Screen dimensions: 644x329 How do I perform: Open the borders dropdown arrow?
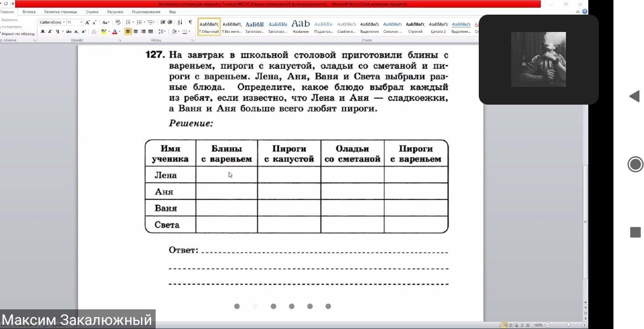(189, 32)
